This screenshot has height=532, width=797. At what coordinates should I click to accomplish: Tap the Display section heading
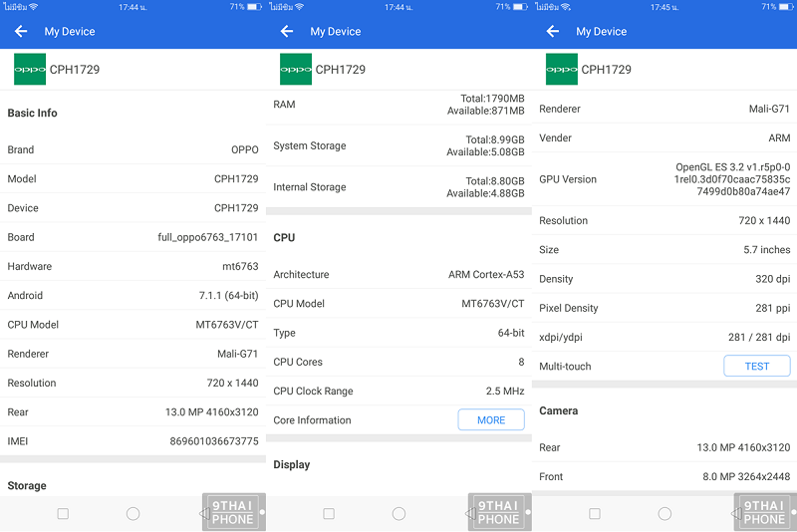[x=292, y=464]
